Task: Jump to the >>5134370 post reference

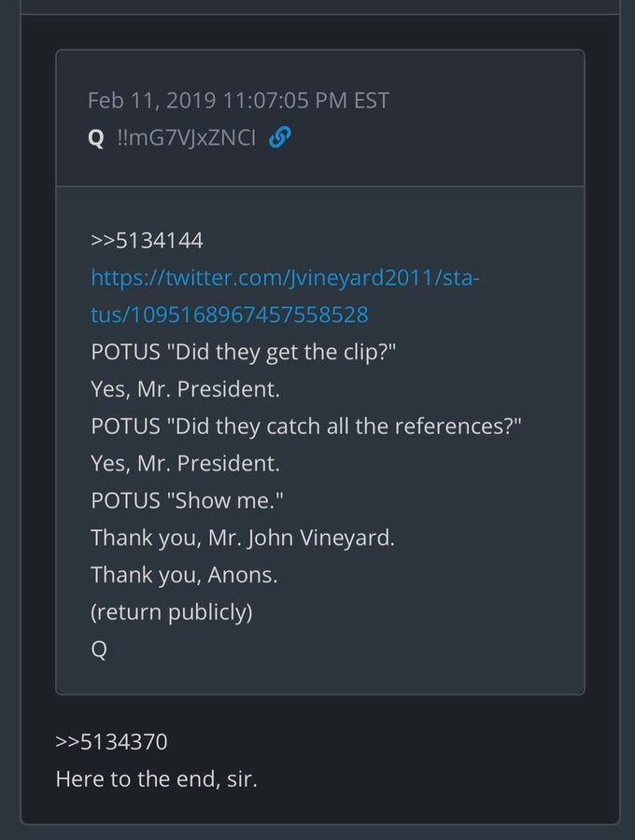Action: 111,742
